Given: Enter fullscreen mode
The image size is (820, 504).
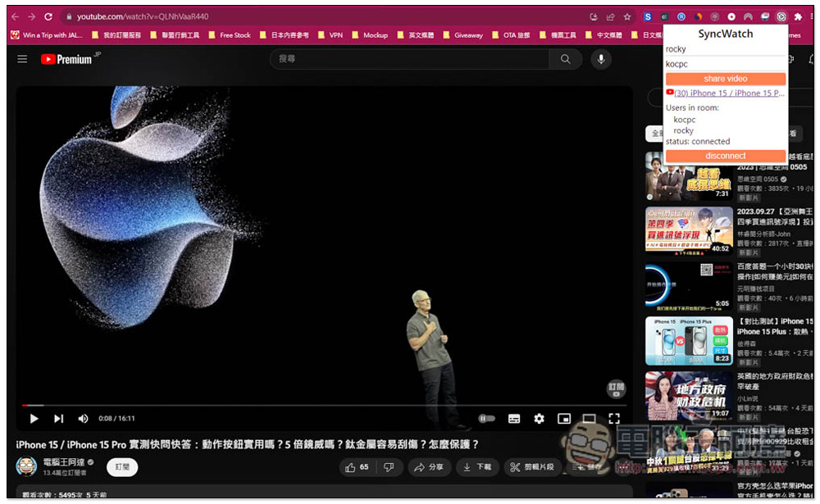Looking at the screenshot, I should (x=614, y=419).
